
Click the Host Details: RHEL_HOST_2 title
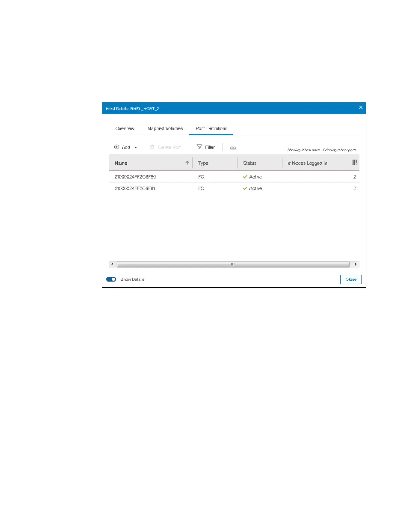point(133,109)
